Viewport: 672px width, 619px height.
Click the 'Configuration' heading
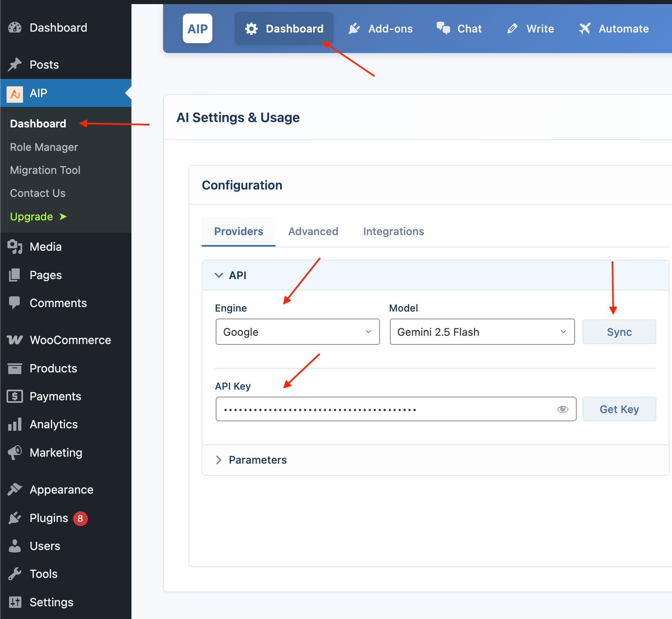click(242, 185)
